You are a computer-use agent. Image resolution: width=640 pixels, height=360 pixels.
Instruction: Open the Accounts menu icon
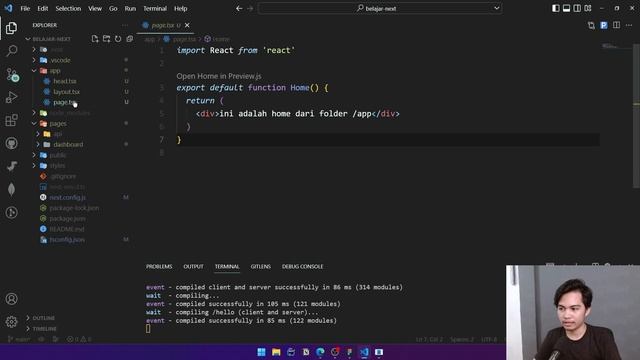click(x=11, y=299)
